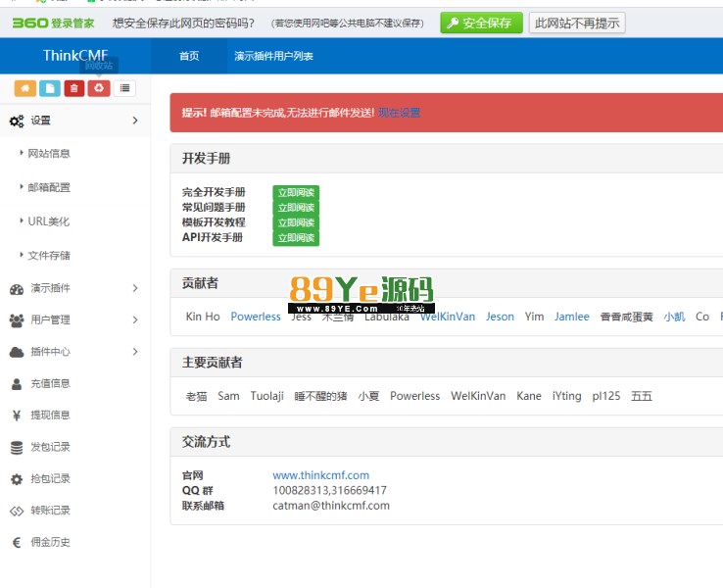Image resolution: width=723 pixels, height=588 pixels.
Task: Open the 文件存储 submenu item
Action: [49, 256]
